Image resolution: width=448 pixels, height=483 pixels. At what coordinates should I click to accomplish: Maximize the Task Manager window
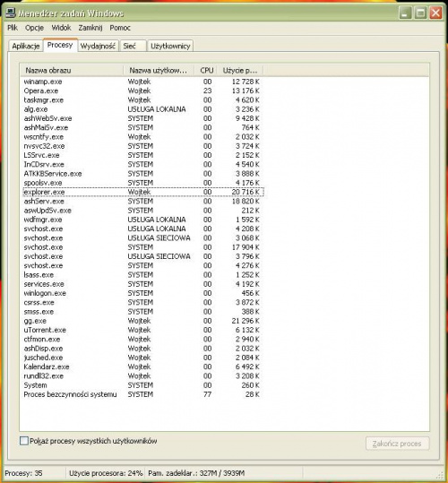tap(420, 13)
